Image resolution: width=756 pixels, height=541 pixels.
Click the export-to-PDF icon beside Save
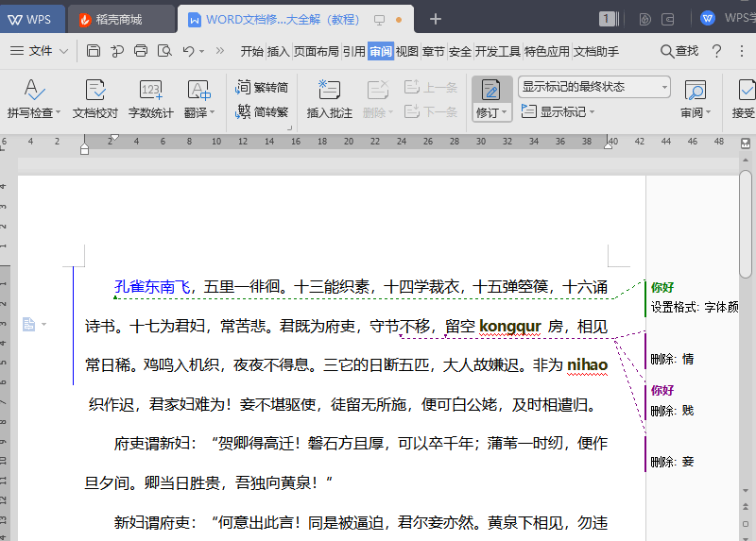click(116, 51)
